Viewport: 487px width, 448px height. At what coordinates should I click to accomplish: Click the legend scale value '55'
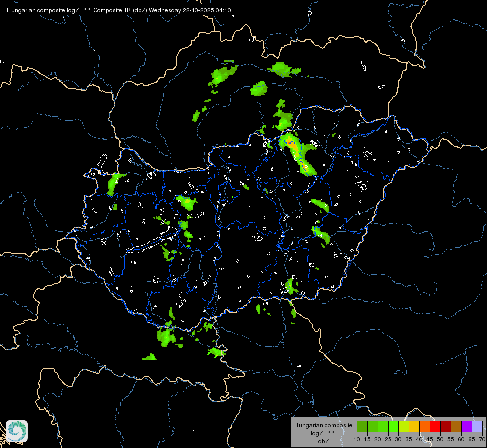pos(451,440)
